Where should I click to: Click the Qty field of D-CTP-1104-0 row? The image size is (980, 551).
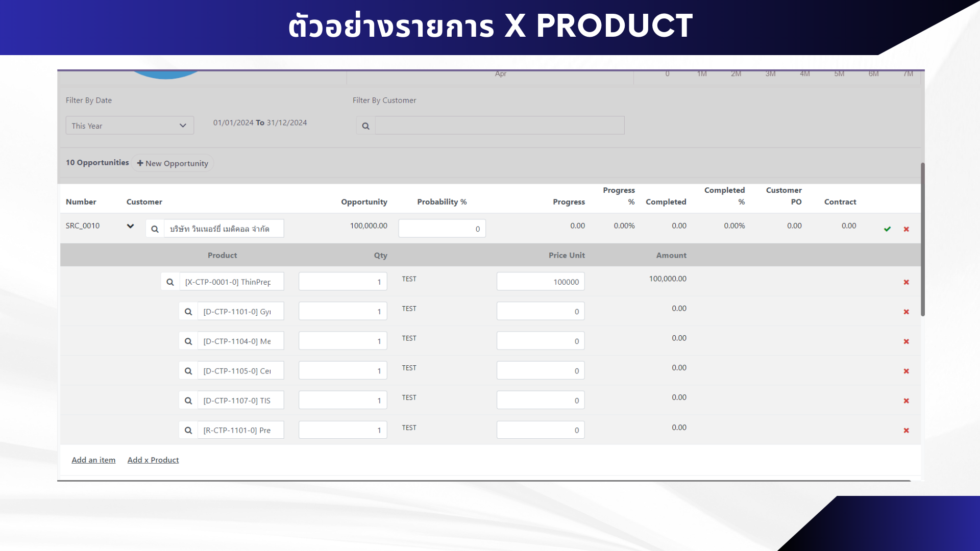coord(342,341)
